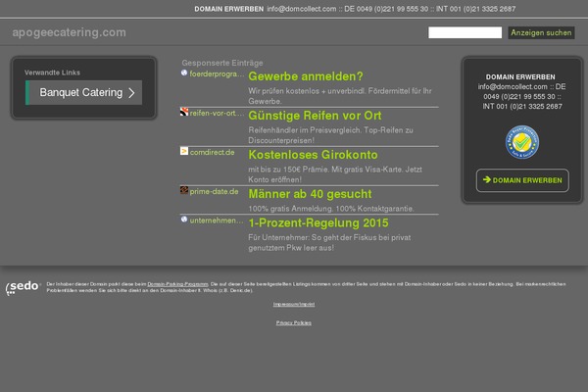
Task: Open the Domain-Parking-Programm footer link
Action: point(177,284)
